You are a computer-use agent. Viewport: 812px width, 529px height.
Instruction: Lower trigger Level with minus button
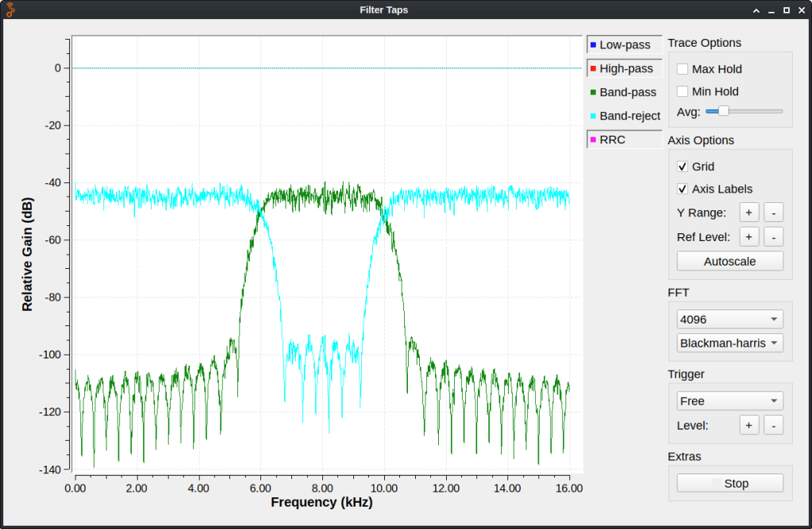click(x=773, y=425)
